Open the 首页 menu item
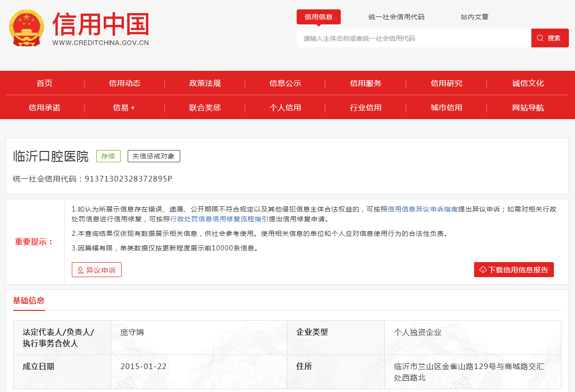This screenshot has height=392, width=575. pyautogui.click(x=45, y=83)
